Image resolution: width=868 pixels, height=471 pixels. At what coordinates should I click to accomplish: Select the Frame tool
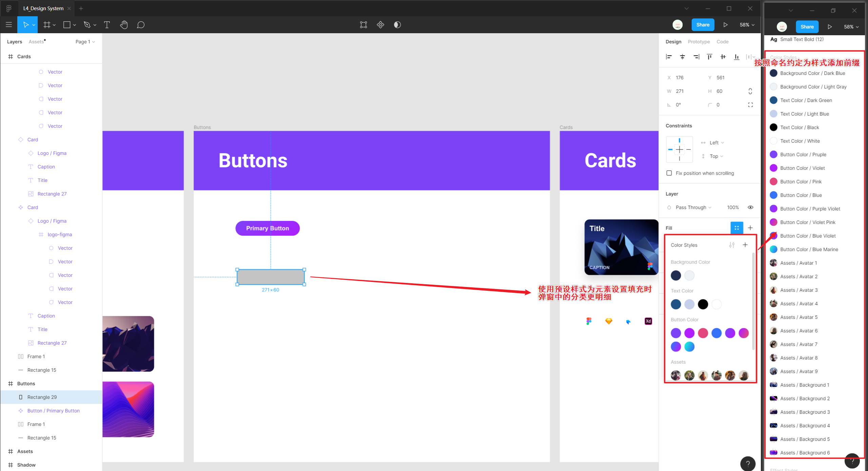click(x=47, y=25)
